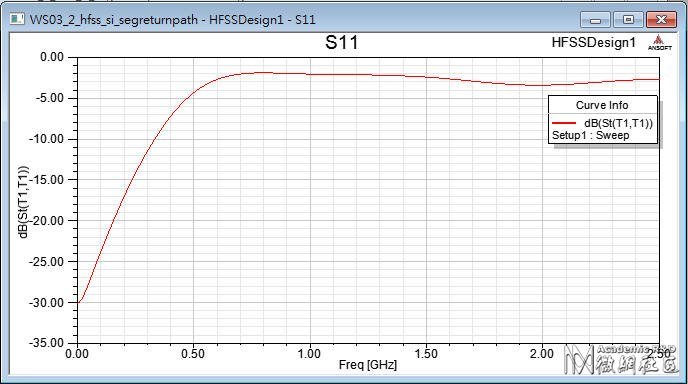Click the red curve color line in legend
The width and height of the screenshot is (688, 384).
click(564, 123)
